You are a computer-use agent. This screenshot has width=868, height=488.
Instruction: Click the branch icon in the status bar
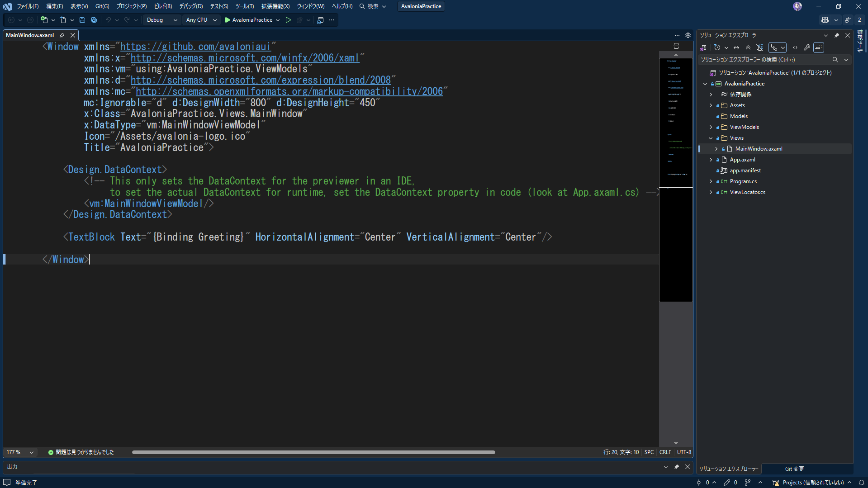point(748,483)
